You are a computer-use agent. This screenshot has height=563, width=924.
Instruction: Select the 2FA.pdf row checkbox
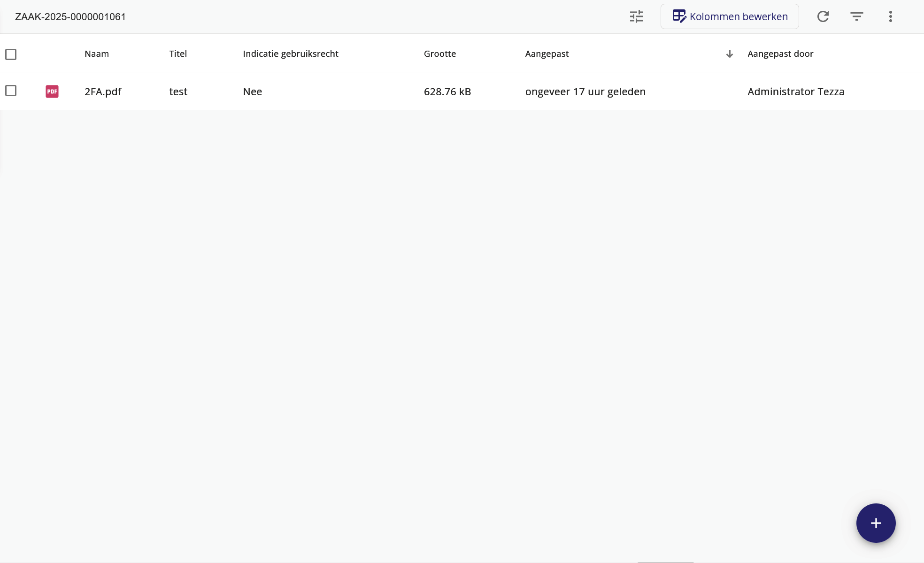click(11, 91)
